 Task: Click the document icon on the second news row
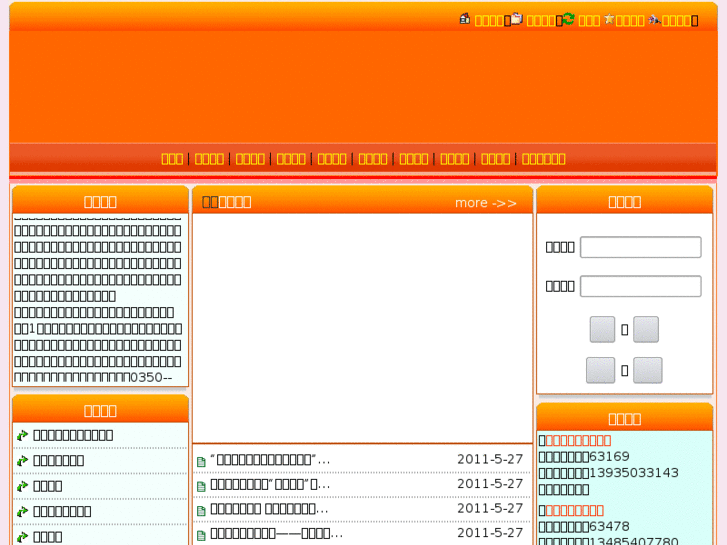click(x=201, y=486)
